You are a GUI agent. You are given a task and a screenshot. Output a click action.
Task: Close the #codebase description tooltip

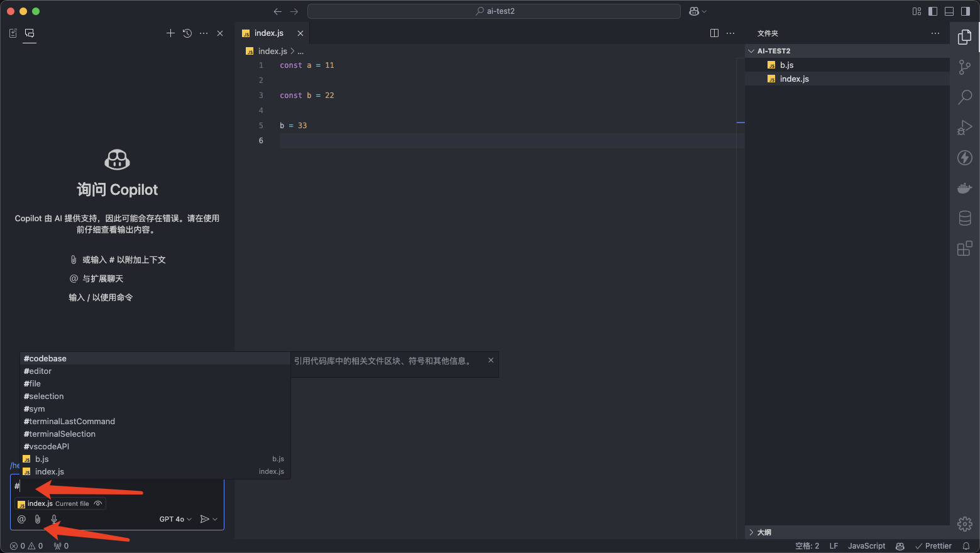(491, 360)
